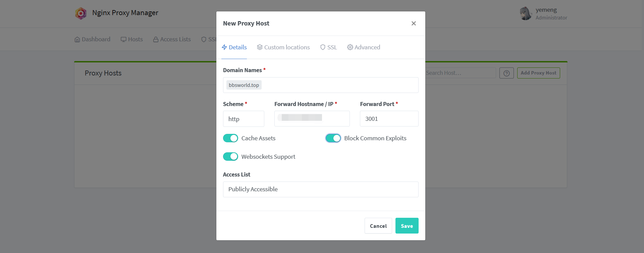The height and width of the screenshot is (253, 644).
Task: Click the Forward Port input field
Action: pyautogui.click(x=389, y=119)
